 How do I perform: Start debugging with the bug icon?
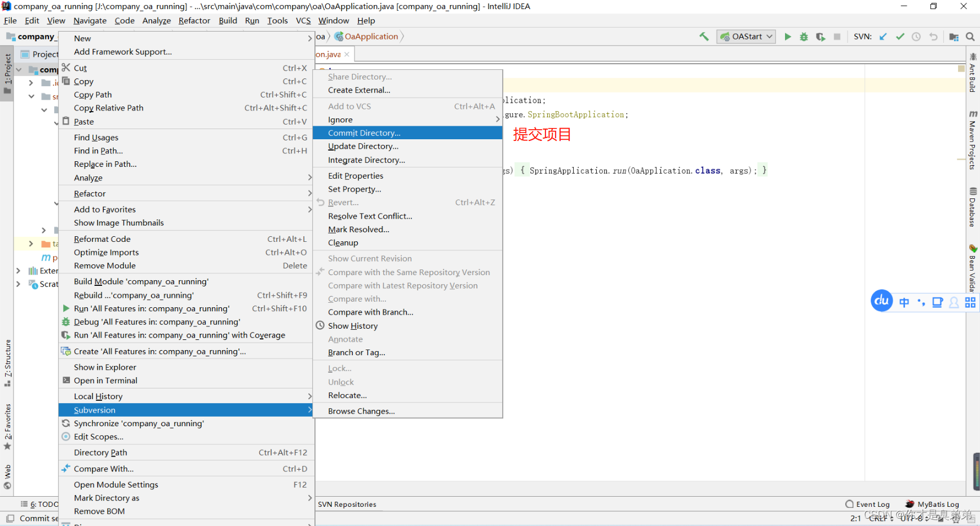[804, 37]
